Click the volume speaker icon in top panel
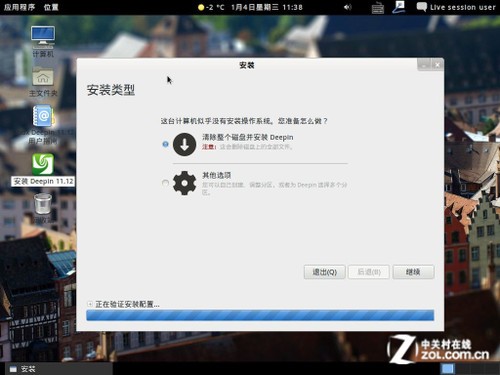 coord(347,7)
